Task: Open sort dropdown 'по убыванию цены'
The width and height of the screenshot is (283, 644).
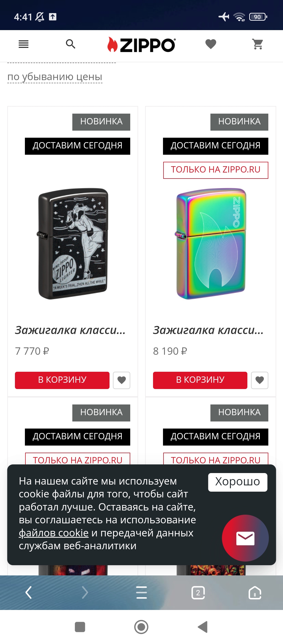Action: point(55,77)
